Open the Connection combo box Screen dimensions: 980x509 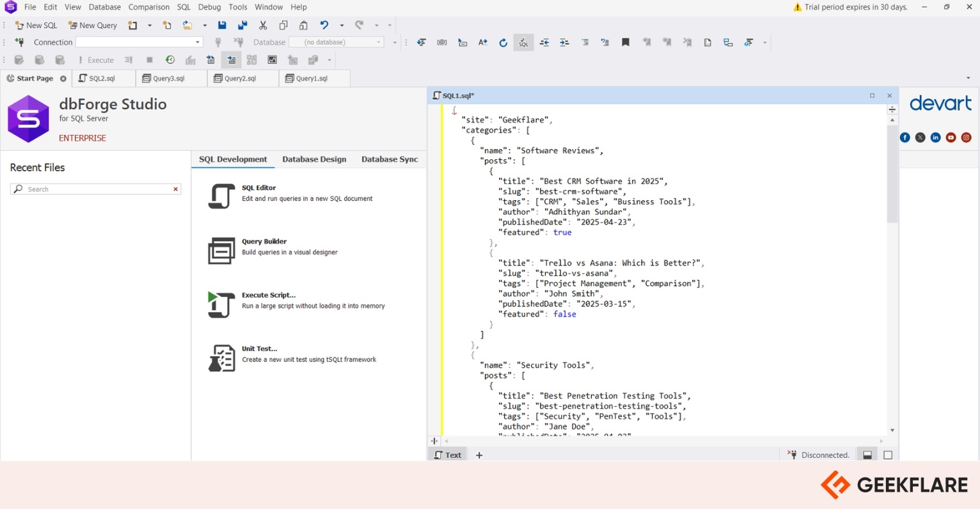139,42
